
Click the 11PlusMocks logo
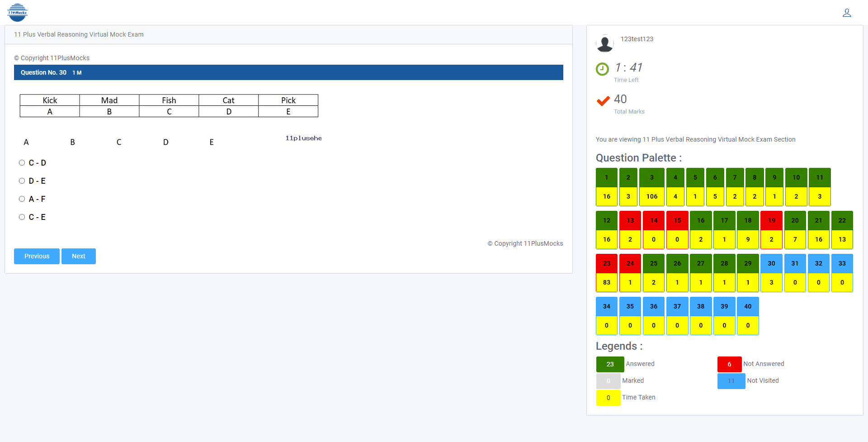pyautogui.click(x=18, y=12)
